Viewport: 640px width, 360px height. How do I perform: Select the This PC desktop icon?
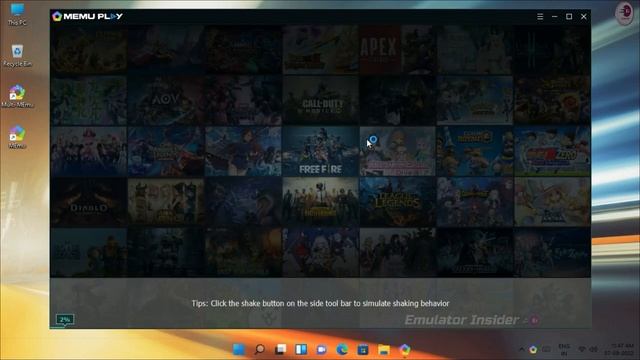[x=17, y=14]
